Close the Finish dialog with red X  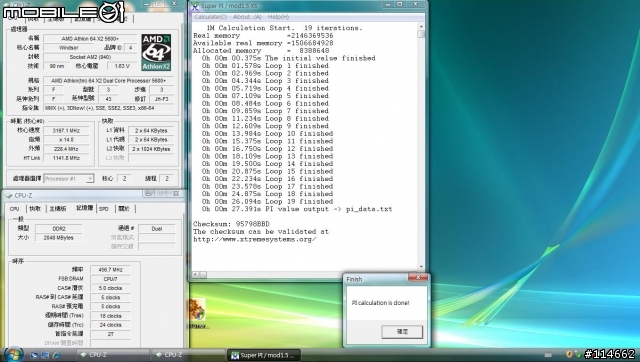point(418,278)
